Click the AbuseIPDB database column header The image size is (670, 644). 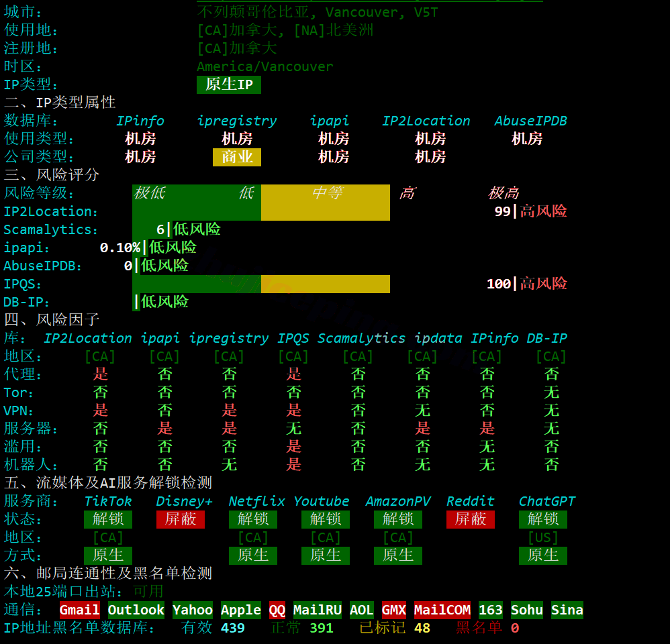point(531,121)
